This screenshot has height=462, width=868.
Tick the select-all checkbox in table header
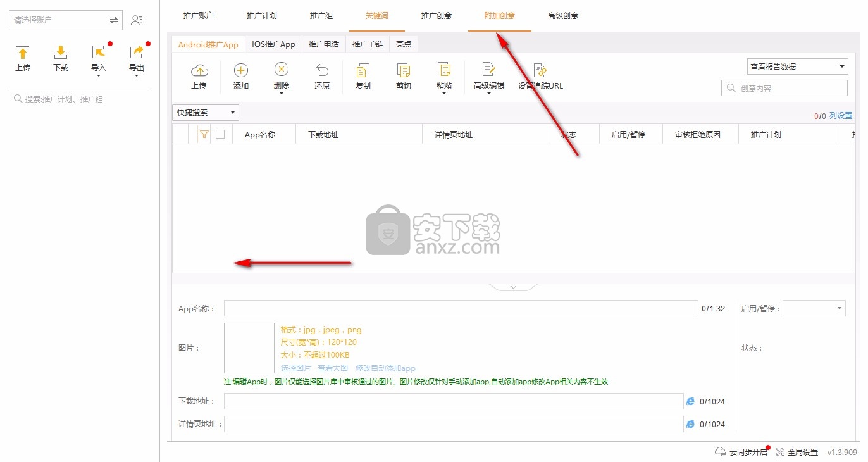[220, 134]
